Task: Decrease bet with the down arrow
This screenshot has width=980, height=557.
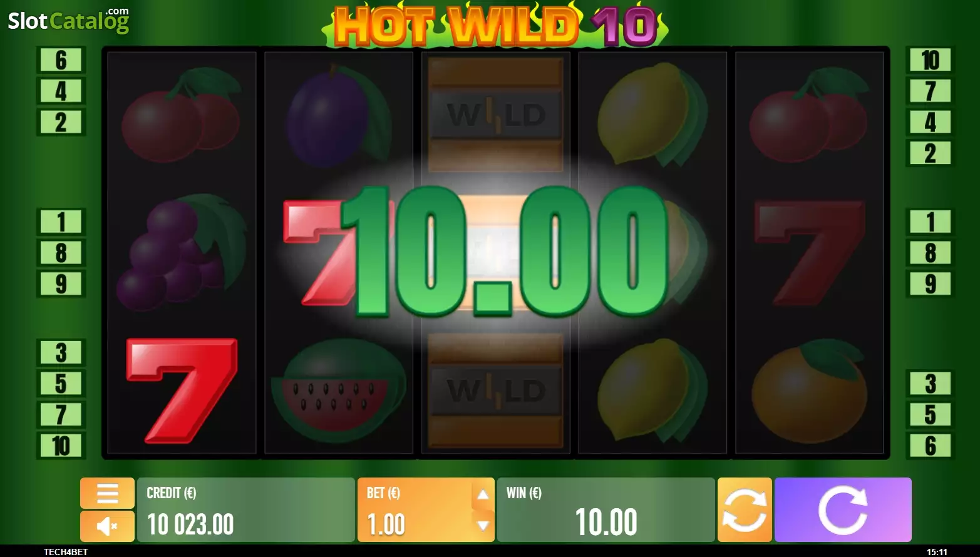Action: 483,525
